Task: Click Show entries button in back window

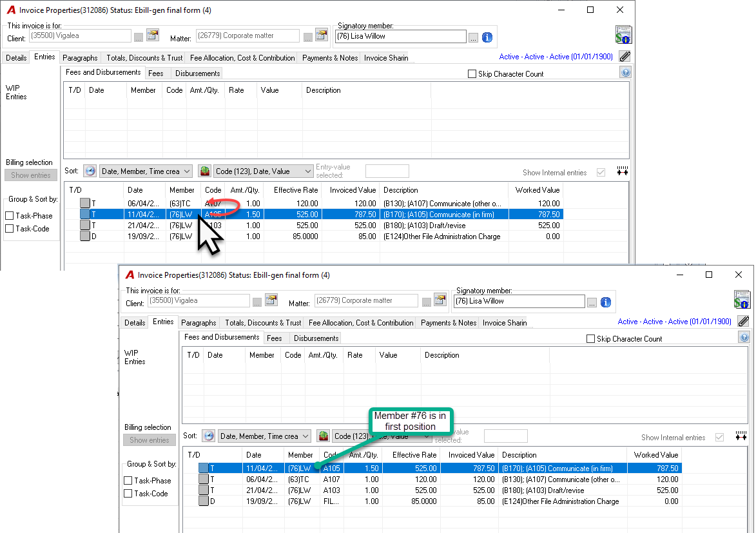Action: 31,175
